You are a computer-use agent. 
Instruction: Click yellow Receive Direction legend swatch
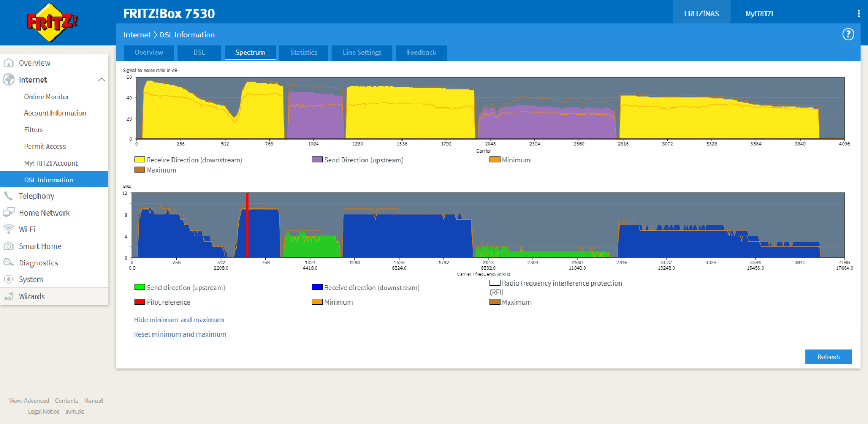[139, 160]
